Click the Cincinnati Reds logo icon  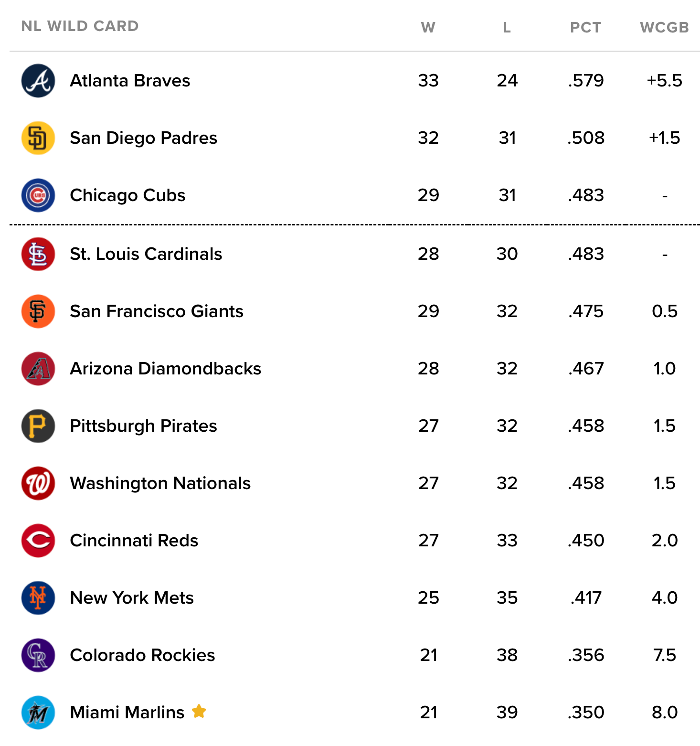click(x=38, y=541)
